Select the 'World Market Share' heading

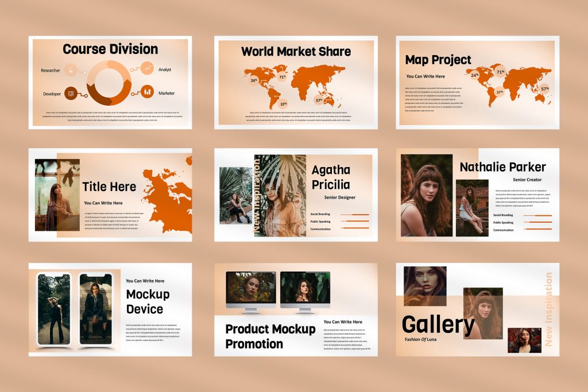point(296,51)
